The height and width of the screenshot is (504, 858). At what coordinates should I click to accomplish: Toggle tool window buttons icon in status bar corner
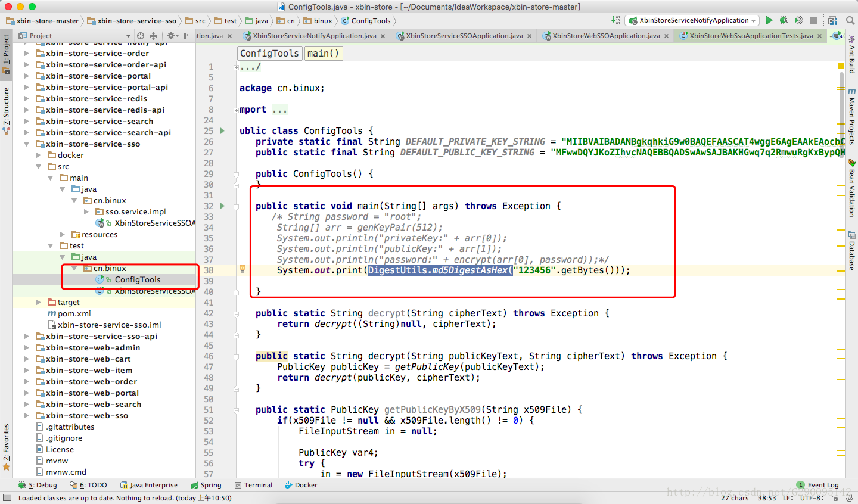pos(7,498)
